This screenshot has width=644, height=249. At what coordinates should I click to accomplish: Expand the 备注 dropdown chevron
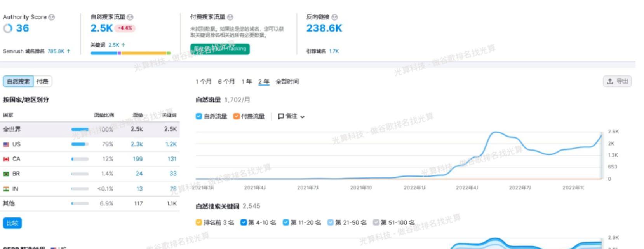[303, 117]
